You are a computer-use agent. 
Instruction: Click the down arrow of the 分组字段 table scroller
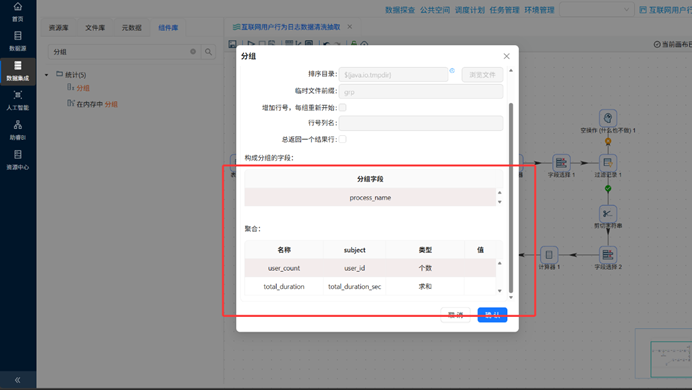pyautogui.click(x=500, y=202)
